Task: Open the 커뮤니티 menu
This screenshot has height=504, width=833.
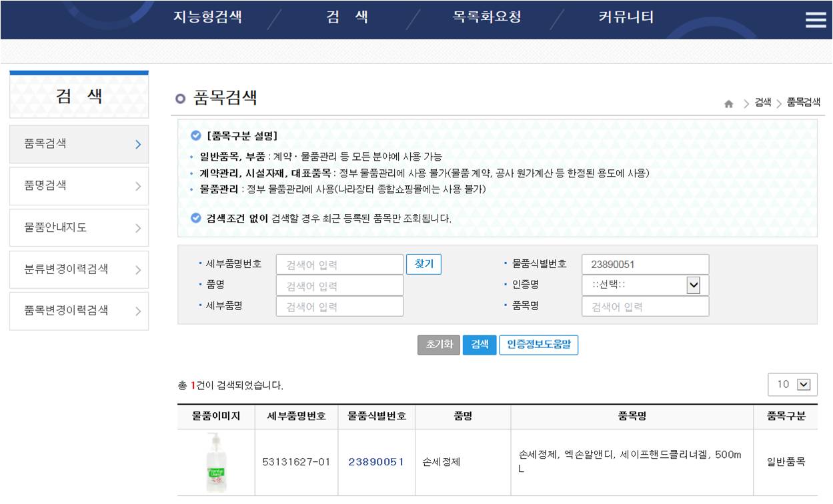Action: point(626,18)
